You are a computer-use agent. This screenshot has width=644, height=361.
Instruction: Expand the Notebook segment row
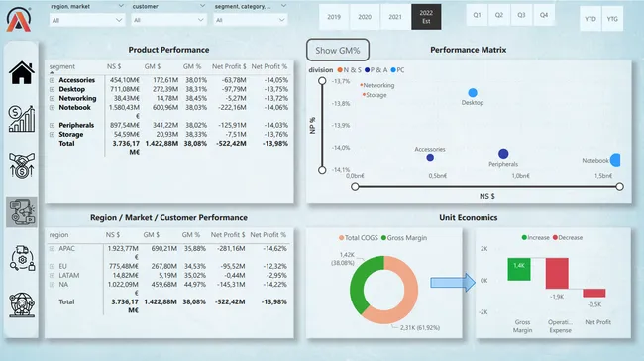click(53, 108)
